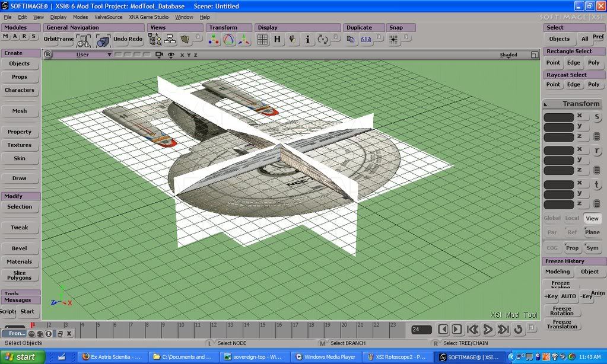Screen dimensions: 607x364
Task: Toggle the Sym symmetry button
Action: coord(592,248)
